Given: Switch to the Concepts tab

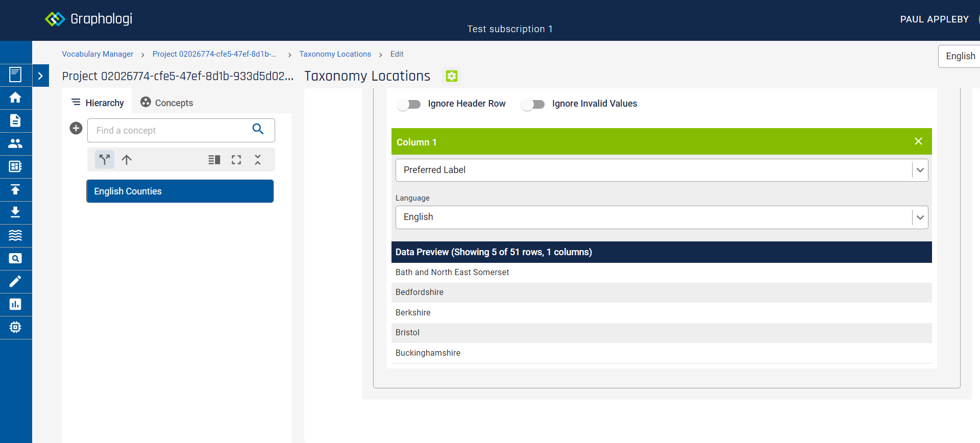Looking at the screenshot, I should pyautogui.click(x=167, y=103).
